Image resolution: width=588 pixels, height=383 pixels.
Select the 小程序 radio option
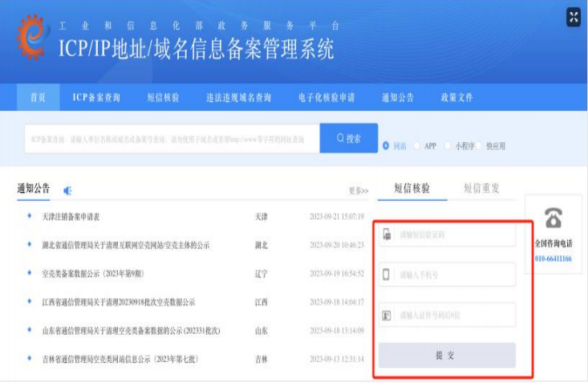[448, 146]
